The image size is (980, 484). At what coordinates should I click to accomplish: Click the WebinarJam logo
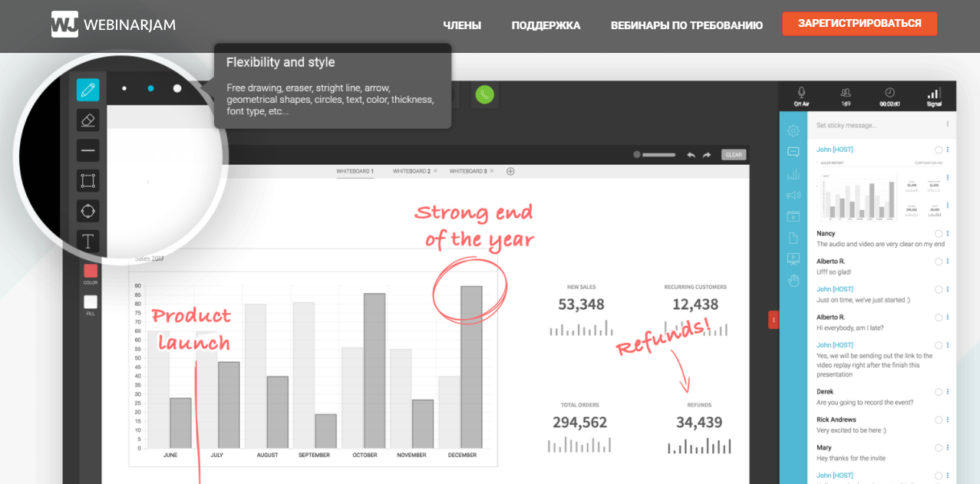(114, 25)
